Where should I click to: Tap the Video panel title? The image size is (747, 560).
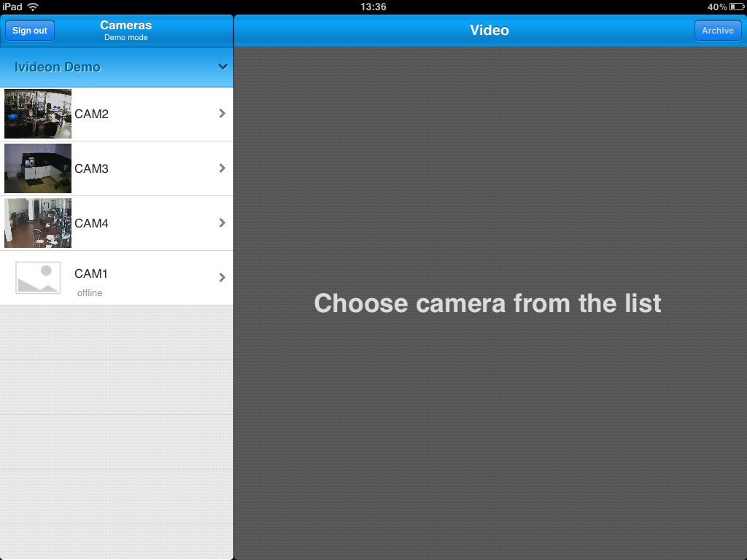click(x=489, y=30)
